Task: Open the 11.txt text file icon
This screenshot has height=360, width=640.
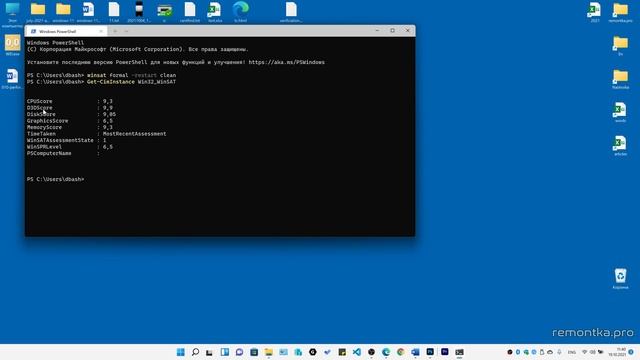Action: (x=114, y=11)
